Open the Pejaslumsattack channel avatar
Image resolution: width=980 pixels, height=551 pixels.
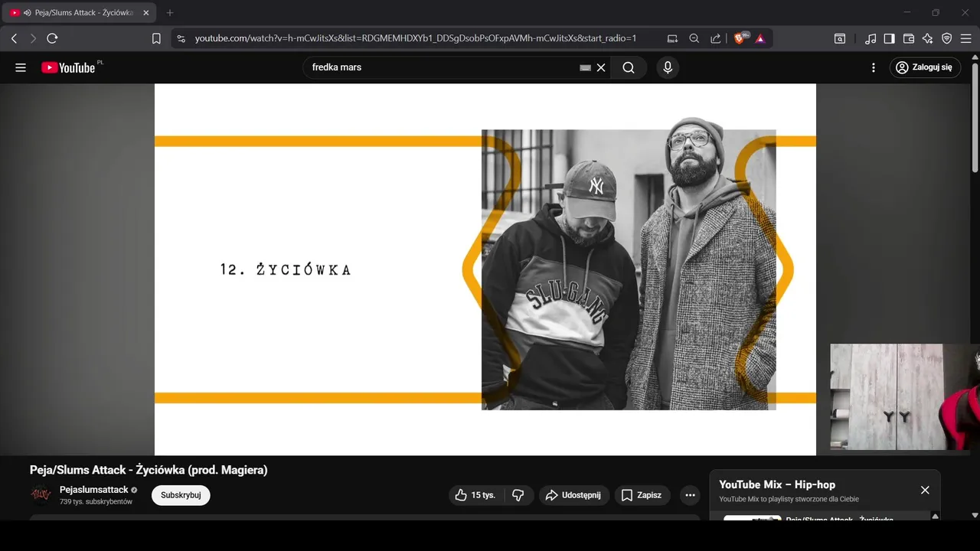pyautogui.click(x=41, y=495)
